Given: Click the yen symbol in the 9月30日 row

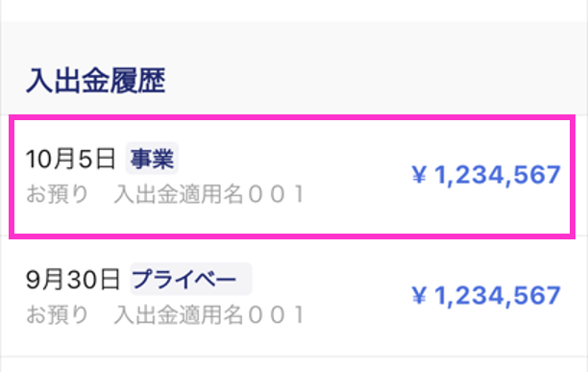Looking at the screenshot, I should tap(419, 296).
